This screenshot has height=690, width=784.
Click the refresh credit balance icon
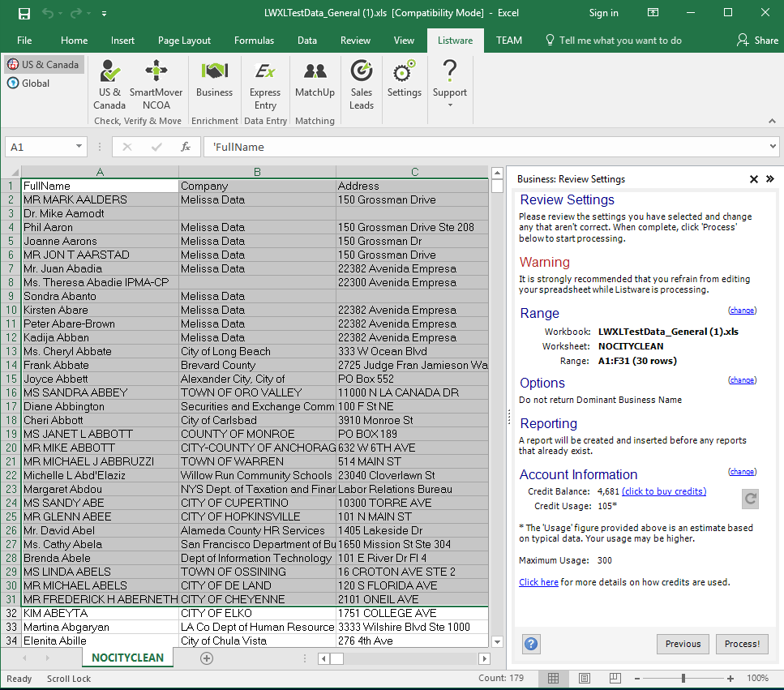[751, 499]
